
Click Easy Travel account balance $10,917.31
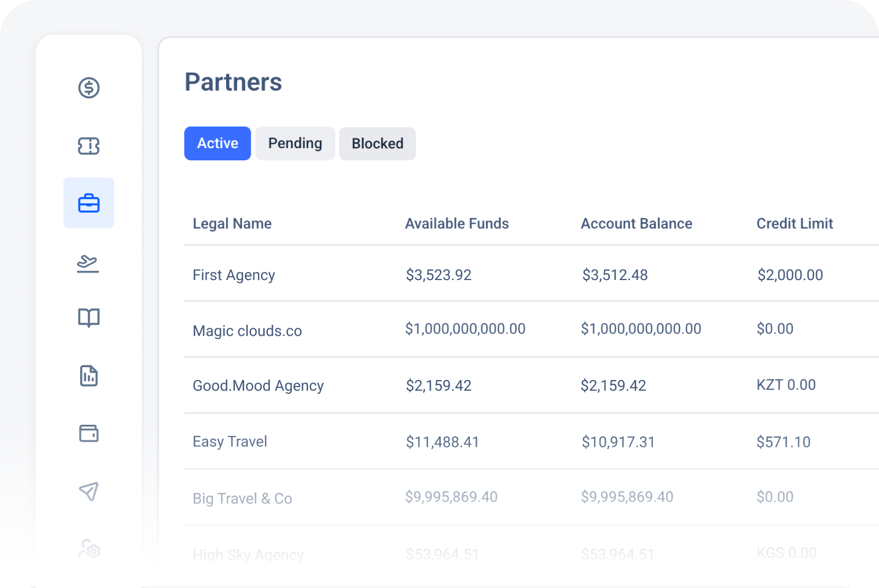[x=619, y=442]
